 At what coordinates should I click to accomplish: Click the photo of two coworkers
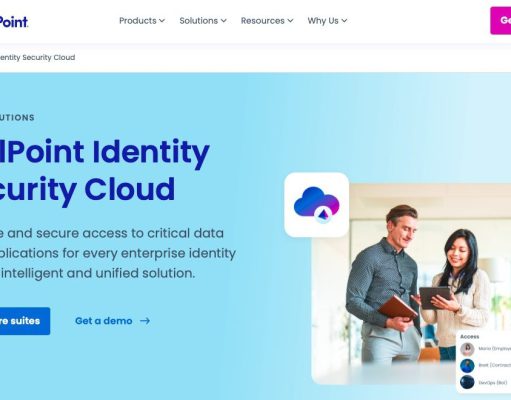pos(400,283)
